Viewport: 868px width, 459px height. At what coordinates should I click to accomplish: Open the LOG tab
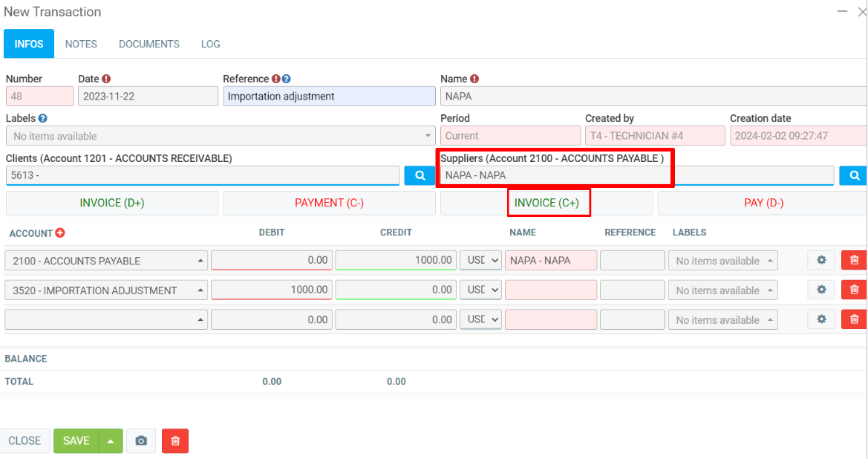click(x=210, y=44)
